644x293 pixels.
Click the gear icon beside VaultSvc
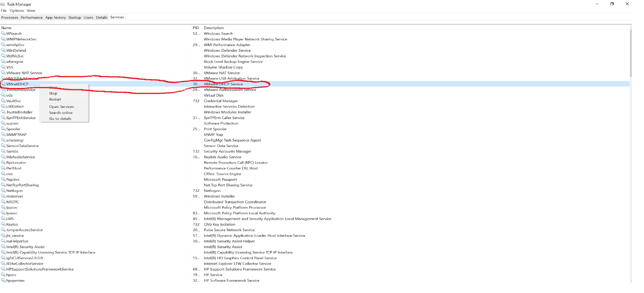tap(3, 101)
